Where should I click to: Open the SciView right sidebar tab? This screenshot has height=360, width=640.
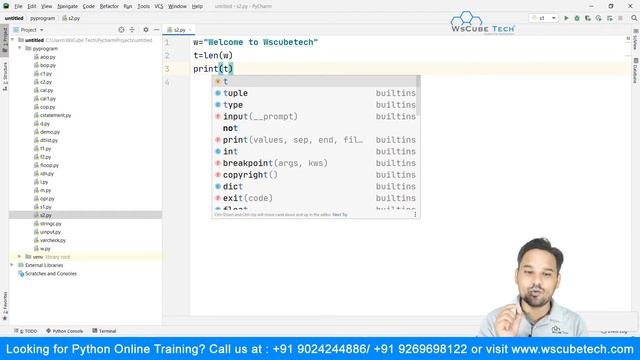(636, 40)
